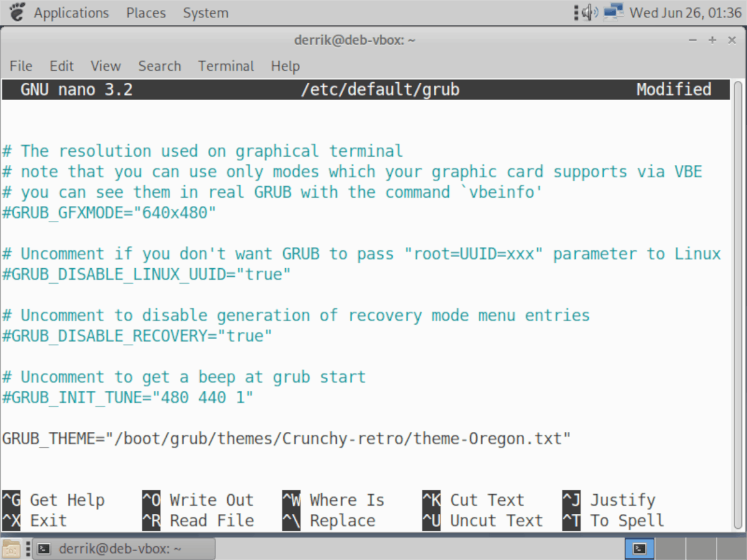Image resolution: width=747 pixels, height=560 pixels.
Task: Open the Search menu
Action: pyautogui.click(x=159, y=66)
